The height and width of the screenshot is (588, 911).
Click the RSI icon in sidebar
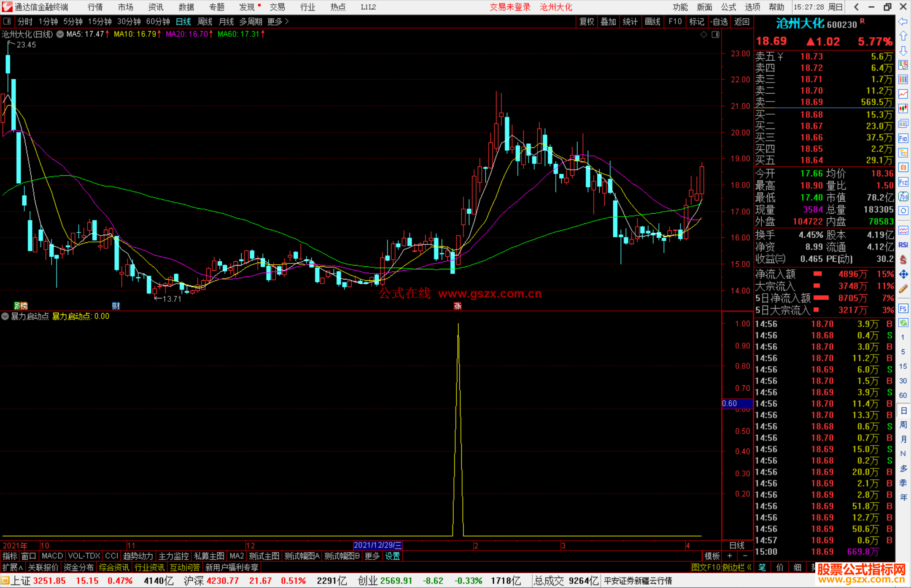tap(903, 245)
